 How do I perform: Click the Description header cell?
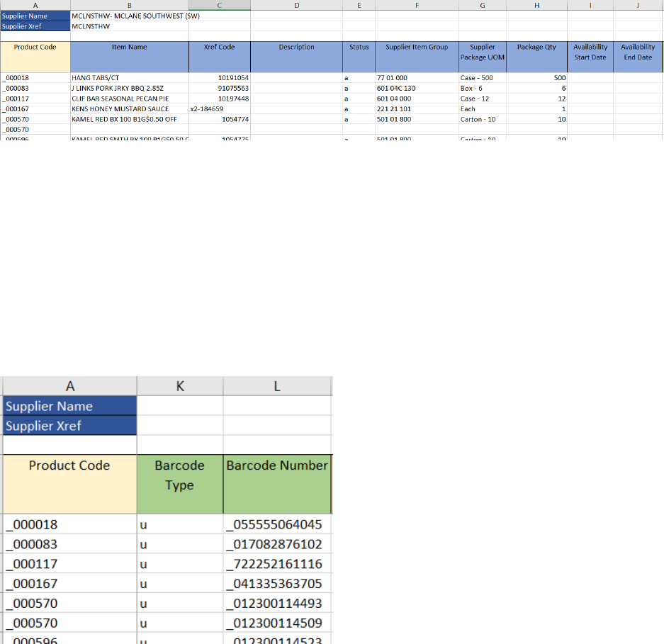tap(296, 57)
